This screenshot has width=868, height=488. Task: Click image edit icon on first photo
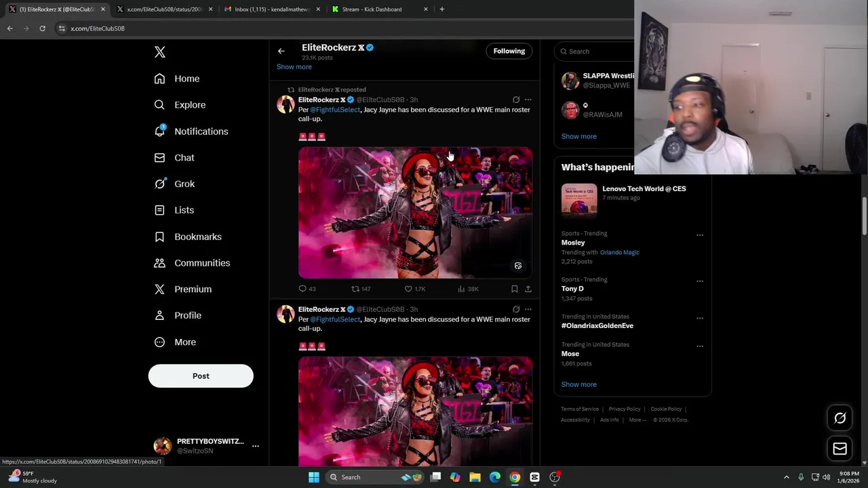[518, 266]
